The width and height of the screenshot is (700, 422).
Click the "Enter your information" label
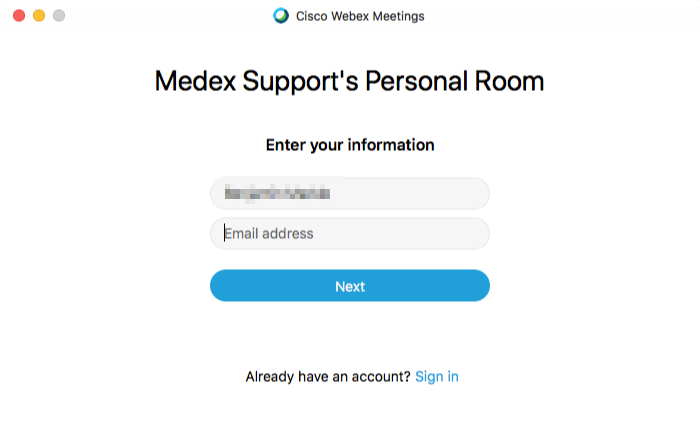point(350,145)
